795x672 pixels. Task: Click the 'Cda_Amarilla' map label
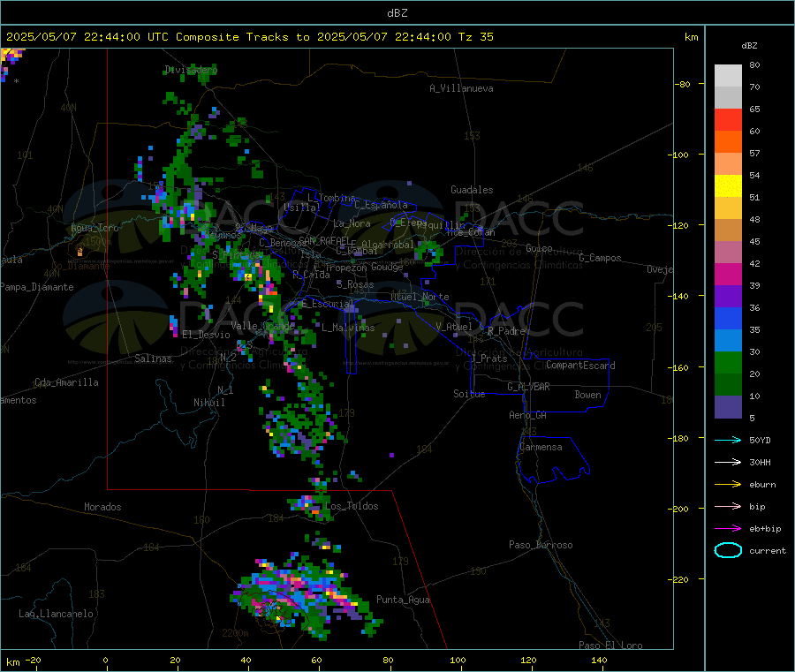pyautogui.click(x=66, y=382)
